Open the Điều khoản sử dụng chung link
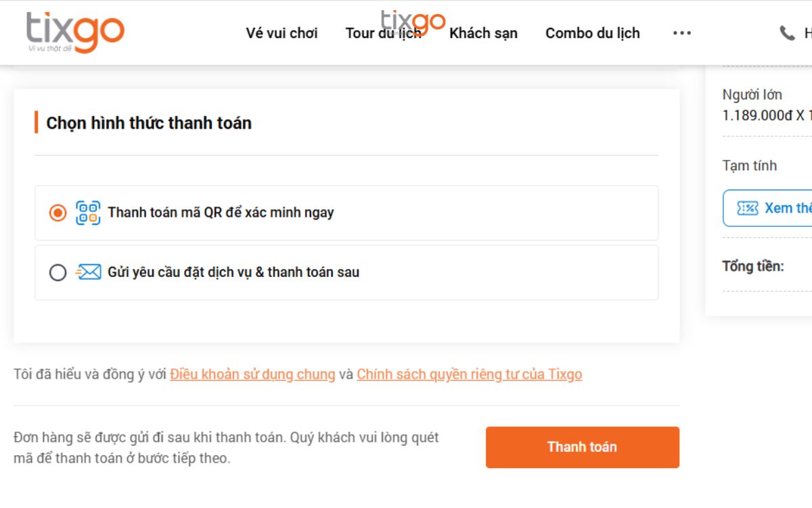 pos(252,374)
